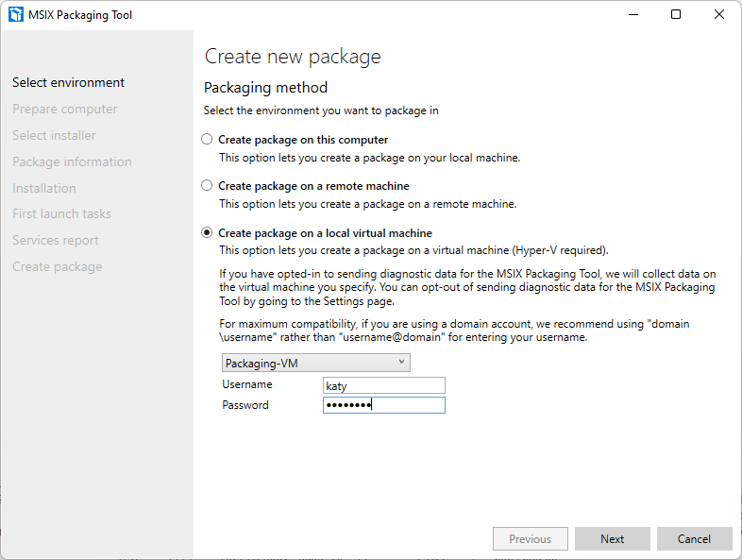The image size is (742, 560).
Task: Click the Cancel button
Action: (x=694, y=538)
